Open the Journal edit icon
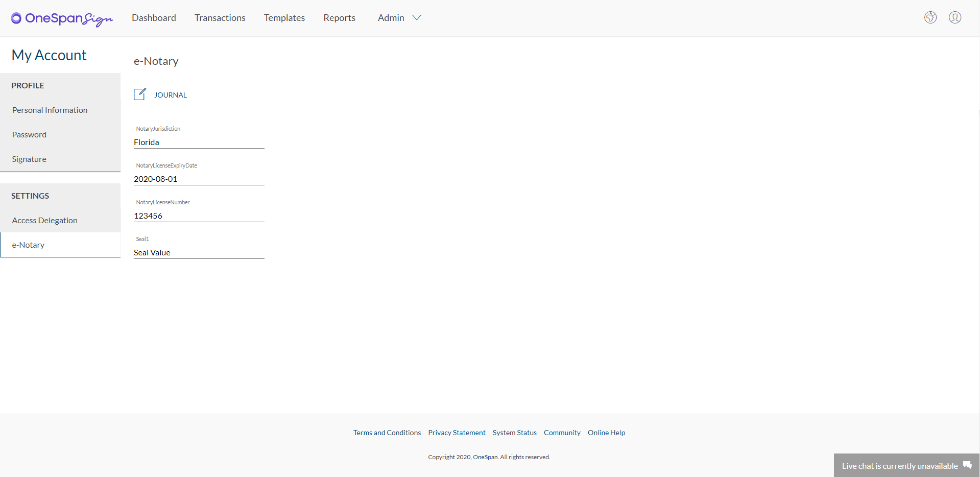The width and height of the screenshot is (980, 477). [x=140, y=94]
